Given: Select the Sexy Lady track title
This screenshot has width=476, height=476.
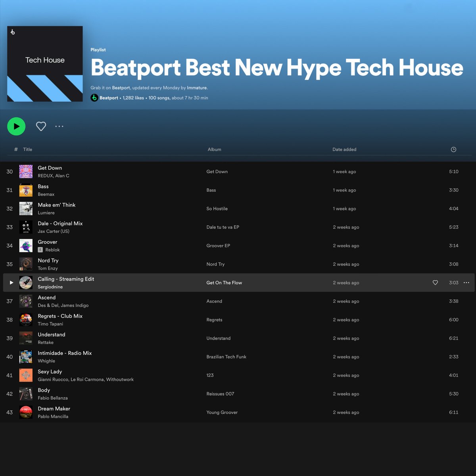Looking at the screenshot, I should (50, 372).
